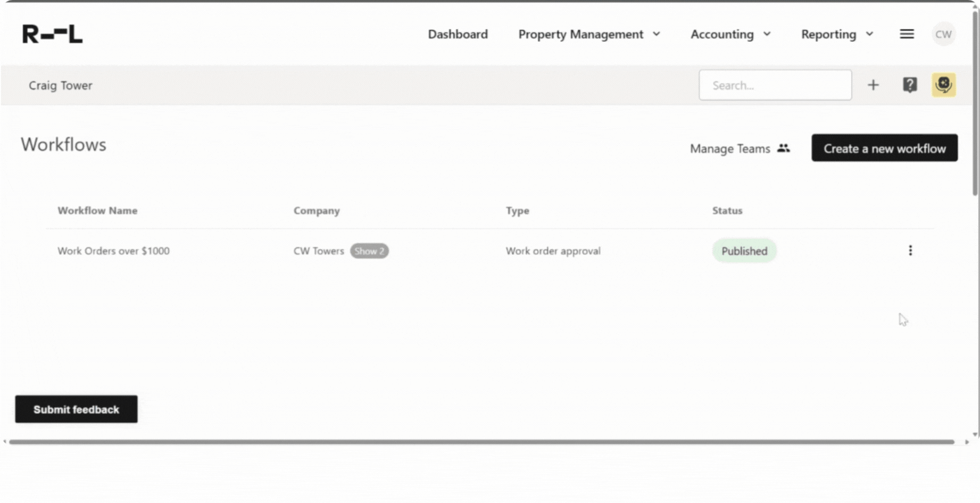
Task: Click the CW profile avatar
Action: [943, 34]
